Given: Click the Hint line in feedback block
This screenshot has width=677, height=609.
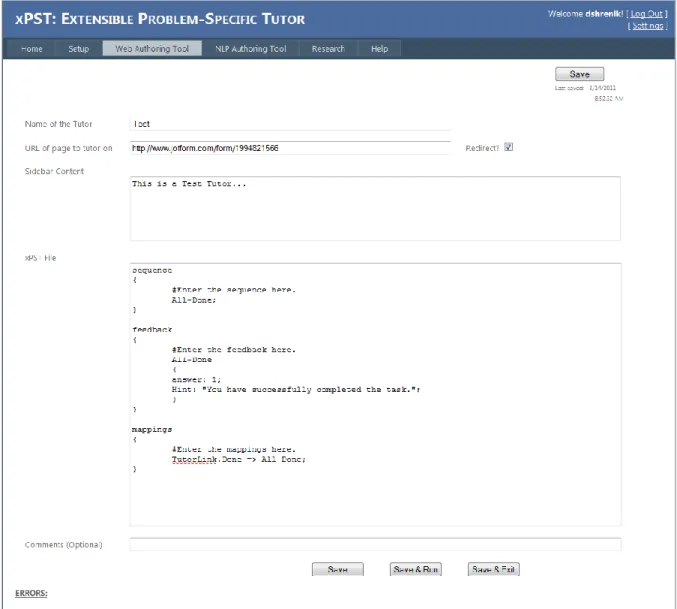Looking at the screenshot, I should (296, 389).
